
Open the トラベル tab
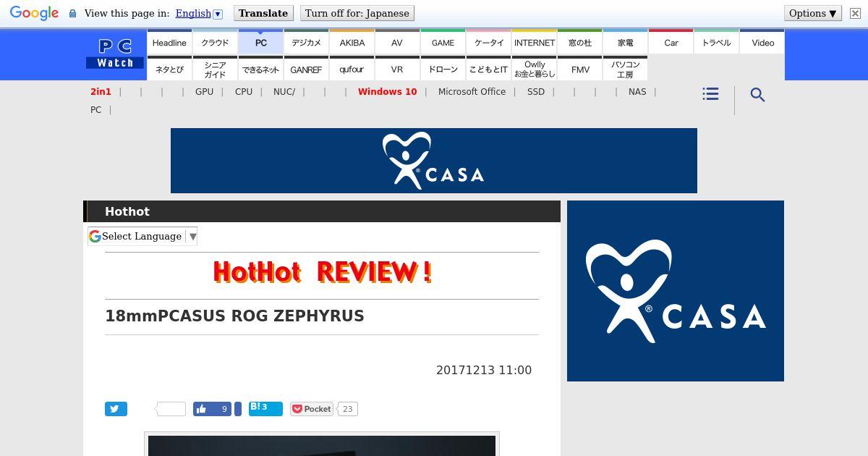pyautogui.click(x=716, y=42)
